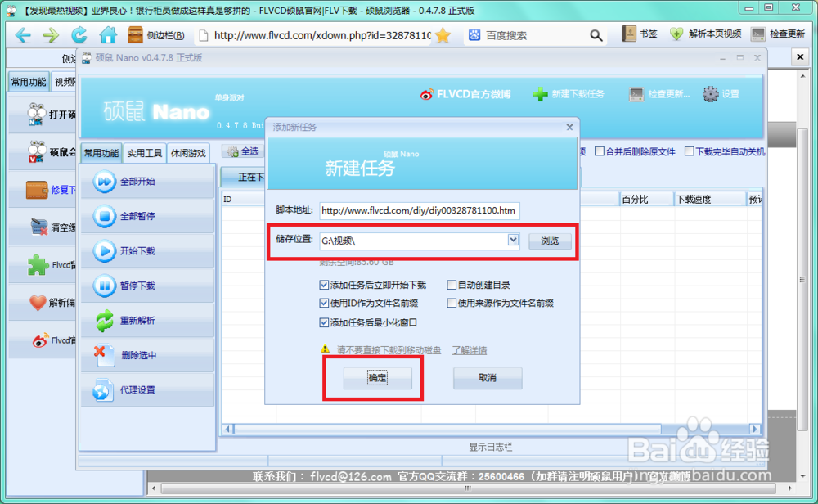Click the ID column header
Viewport: 818px width, 504px height.
243,200
